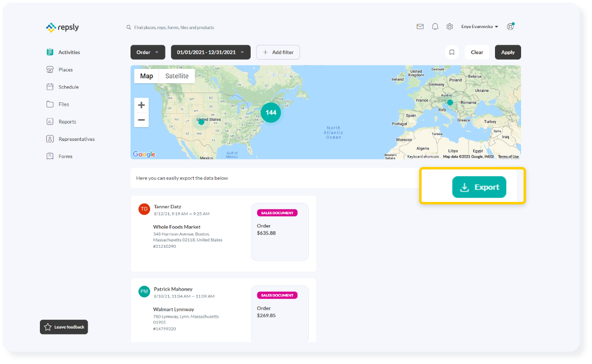
Task: Click order number #21210290
Action: 164,246
